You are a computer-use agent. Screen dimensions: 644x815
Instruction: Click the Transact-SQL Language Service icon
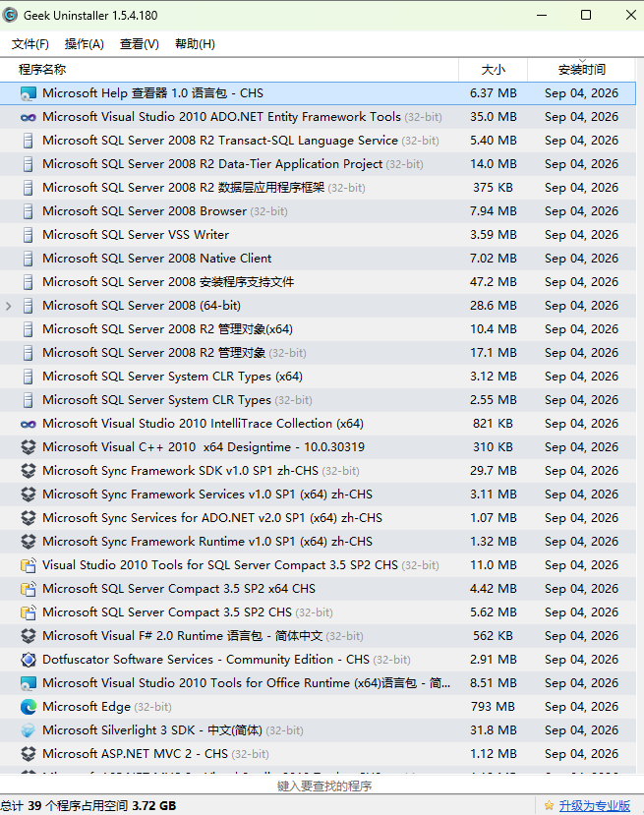point(29,141)
